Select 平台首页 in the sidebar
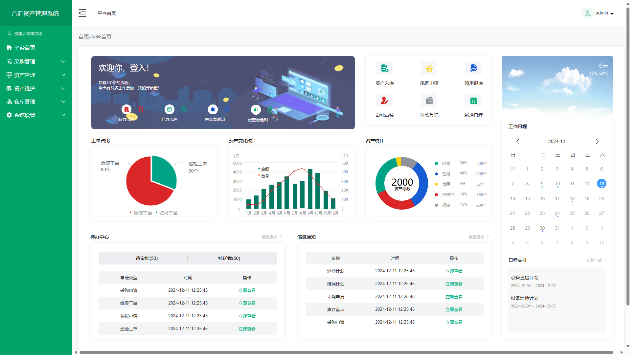This screenshot has height=364, width=637. pos(25,48)
